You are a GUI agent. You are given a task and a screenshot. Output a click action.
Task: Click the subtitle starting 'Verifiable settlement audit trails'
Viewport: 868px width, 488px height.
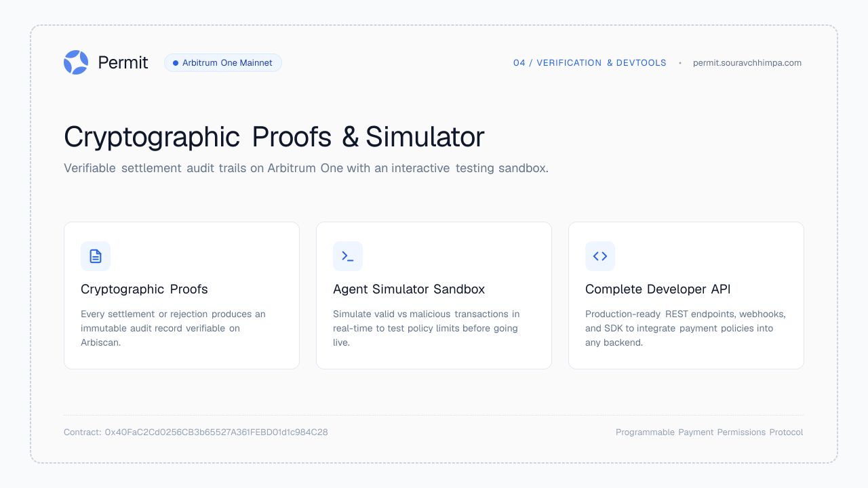[306, 168]
